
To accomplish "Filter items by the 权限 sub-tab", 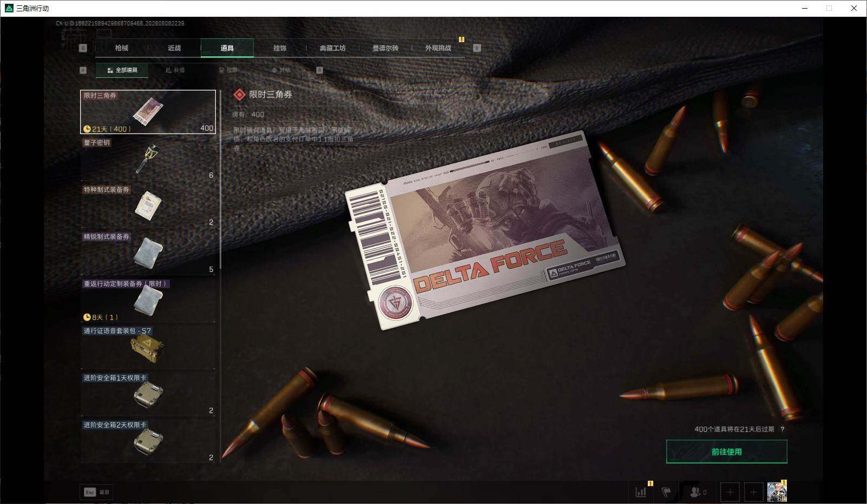I will (x=228, y=70).
